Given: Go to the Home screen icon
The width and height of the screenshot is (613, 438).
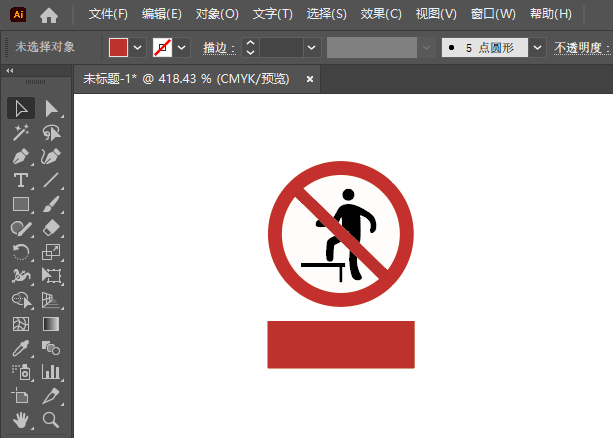Looking at the screenshot, I should point(49,16).
